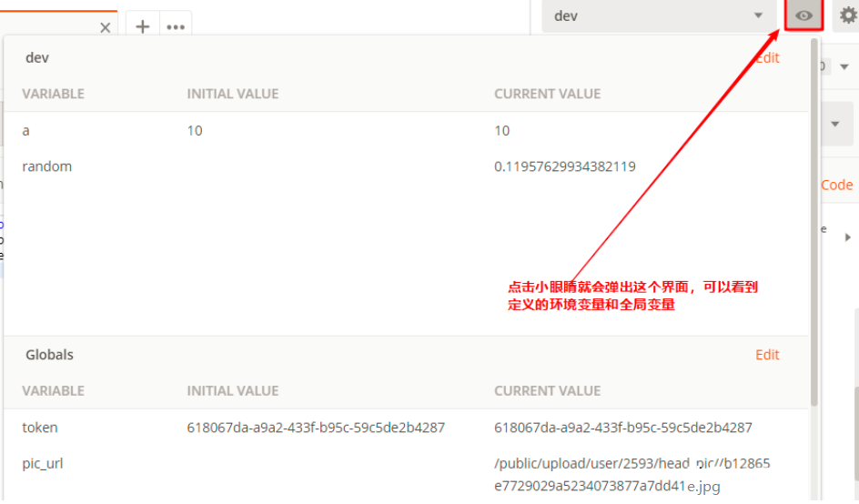Image resolution: width=859 pixels, height=504 pixels.
Task: Click the environment quick look eye icon
Action: (803, 15)
